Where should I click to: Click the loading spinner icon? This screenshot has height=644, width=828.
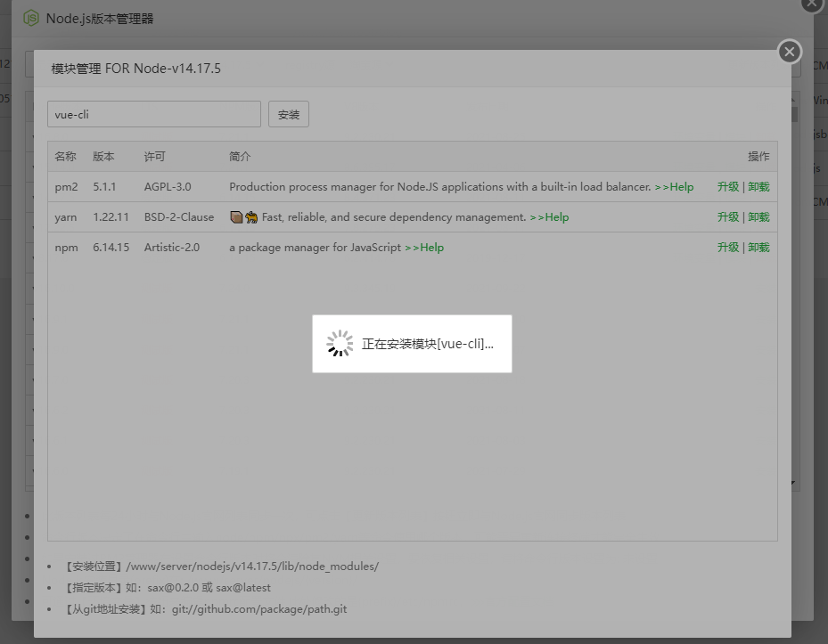coord(340,344)
